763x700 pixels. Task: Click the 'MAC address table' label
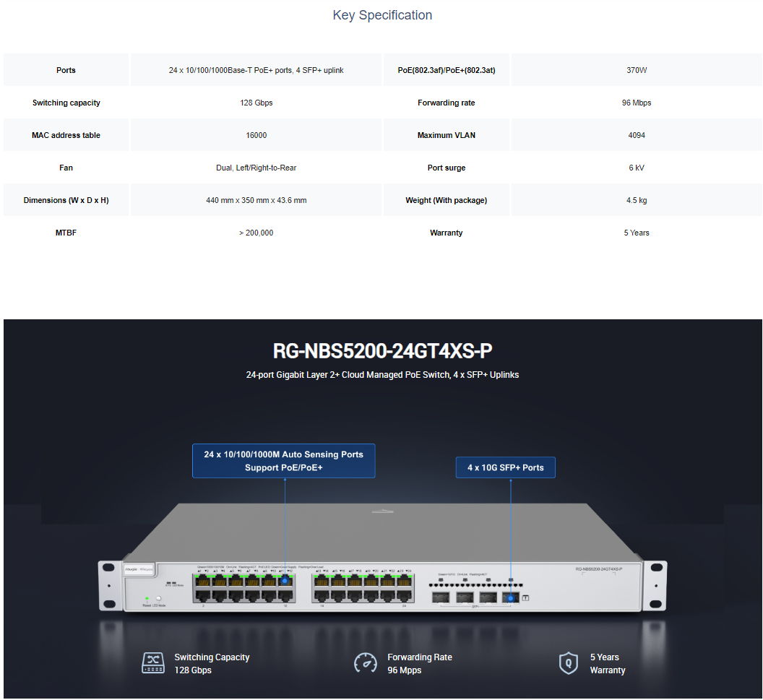66,135
